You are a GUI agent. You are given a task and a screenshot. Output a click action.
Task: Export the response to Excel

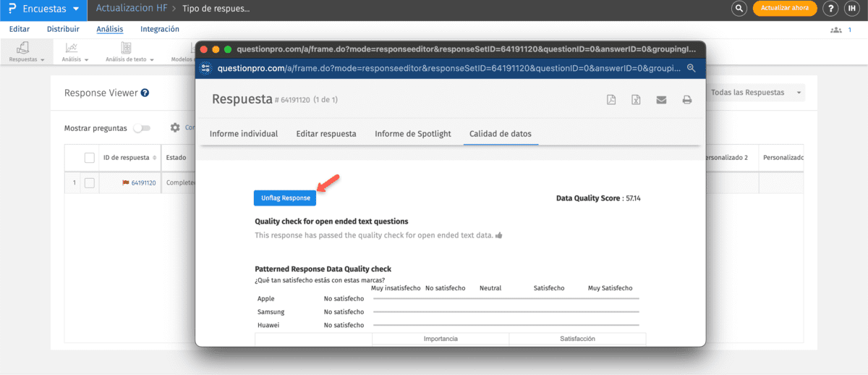tap(636, 100)
